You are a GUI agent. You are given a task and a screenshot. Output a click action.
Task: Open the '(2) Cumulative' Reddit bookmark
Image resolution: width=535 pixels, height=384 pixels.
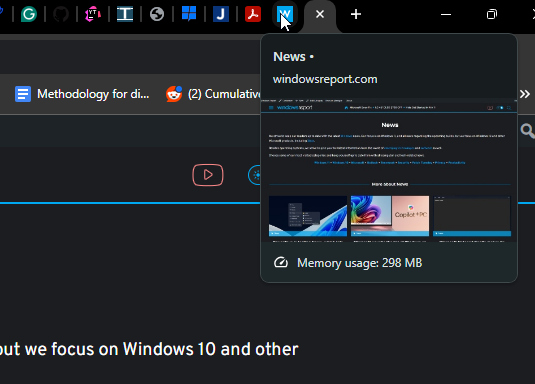point(213,94)
